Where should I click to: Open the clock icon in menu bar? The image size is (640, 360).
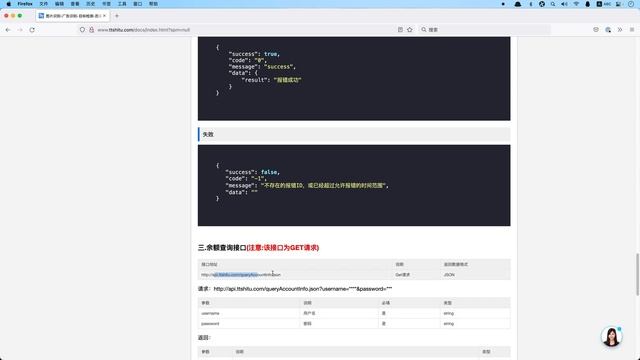click(x=631, y=4)
